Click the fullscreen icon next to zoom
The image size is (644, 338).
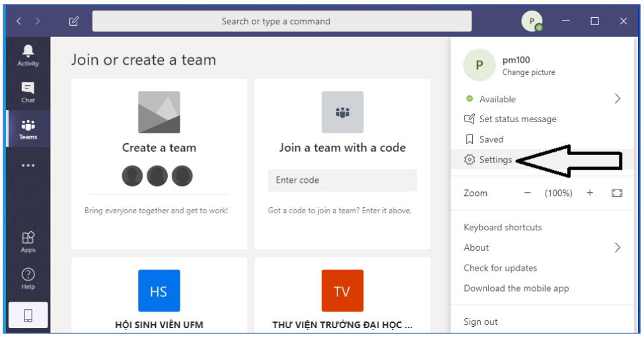click(x=617, y=193)
